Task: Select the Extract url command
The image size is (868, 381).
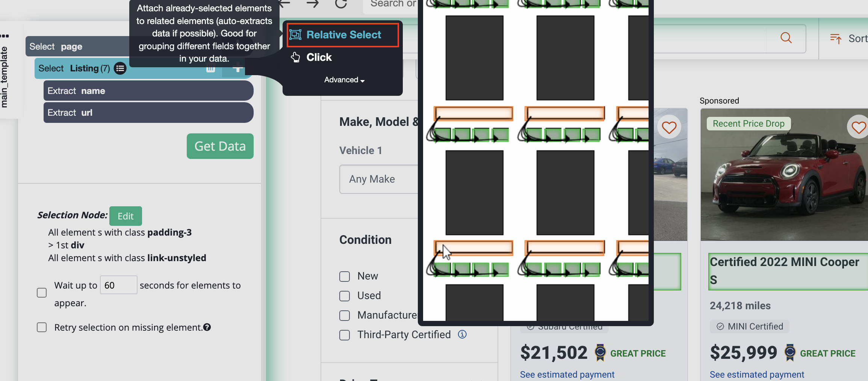Action: coord(148,113)
